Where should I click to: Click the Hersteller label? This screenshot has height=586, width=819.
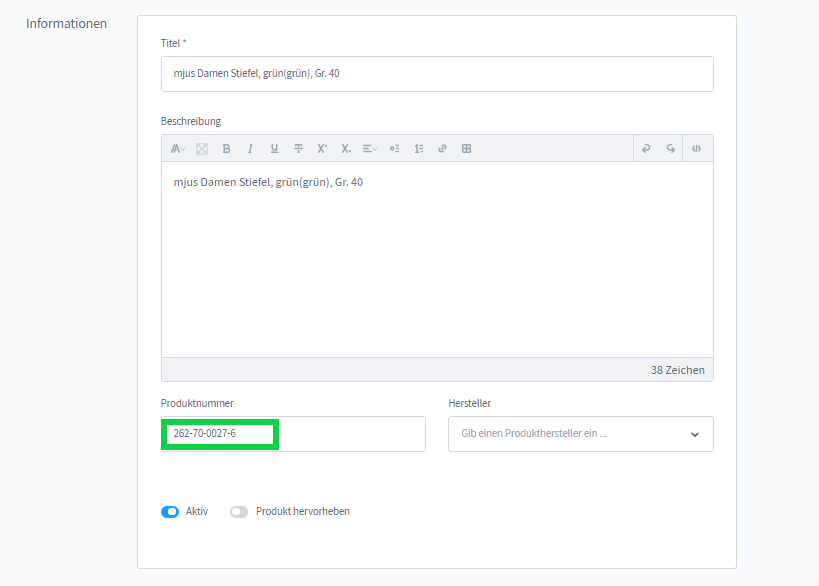470,403
